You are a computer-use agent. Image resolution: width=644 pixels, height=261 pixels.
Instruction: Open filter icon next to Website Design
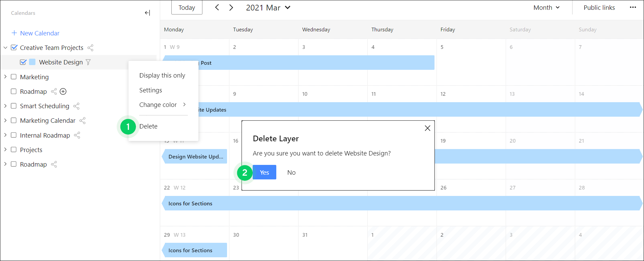pos(88,62)
